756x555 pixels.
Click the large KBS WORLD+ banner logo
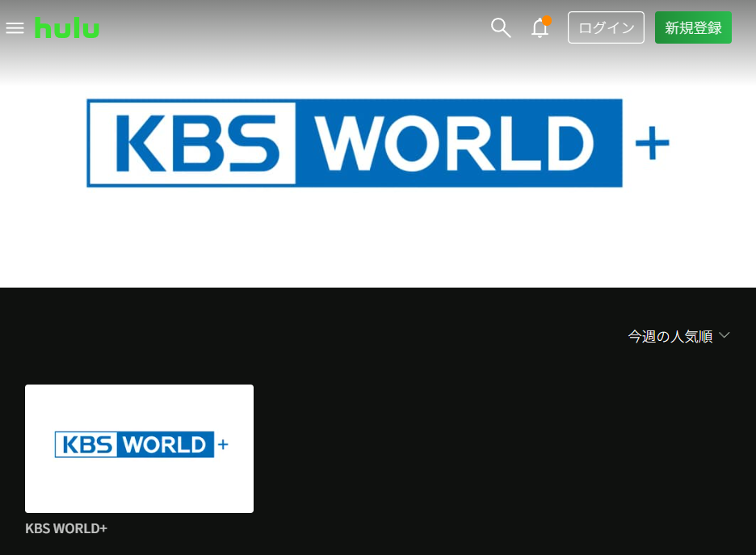pyautogui.click(x=378, y=143)
